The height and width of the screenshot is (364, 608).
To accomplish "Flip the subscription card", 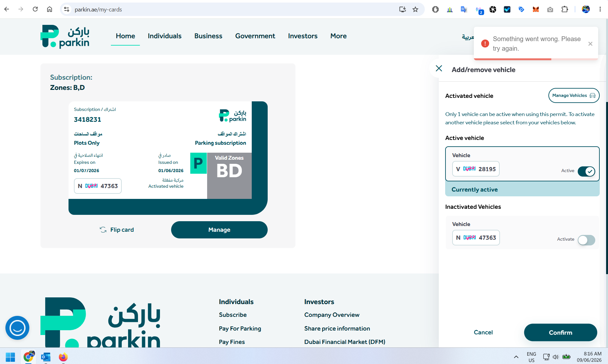I will (x=117, y=230).
